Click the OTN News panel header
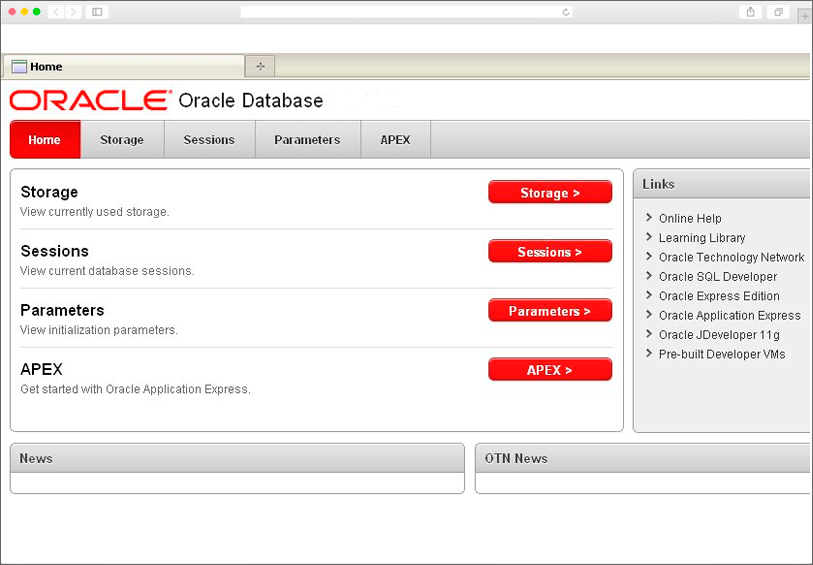 pos(643,458)
